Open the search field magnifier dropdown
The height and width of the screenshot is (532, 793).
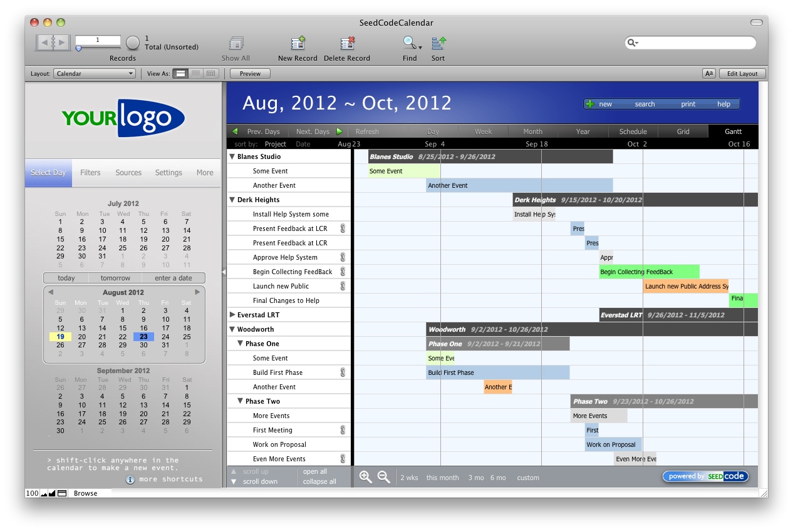[633, 43]
